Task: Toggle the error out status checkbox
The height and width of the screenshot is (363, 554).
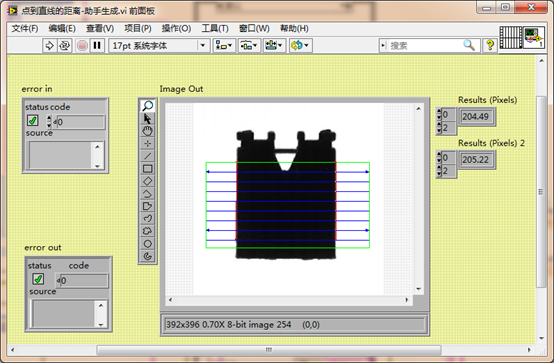Action: [x=38, y=279]
